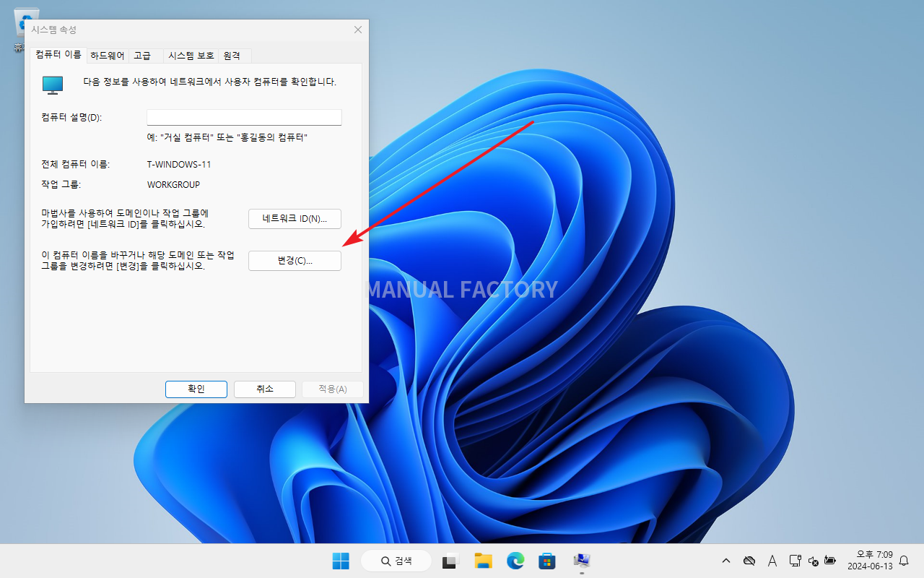The height and width of the screenshot is (578, 924).
Task: Select the 시스템 보호 tab
Action: click(190, 55)
